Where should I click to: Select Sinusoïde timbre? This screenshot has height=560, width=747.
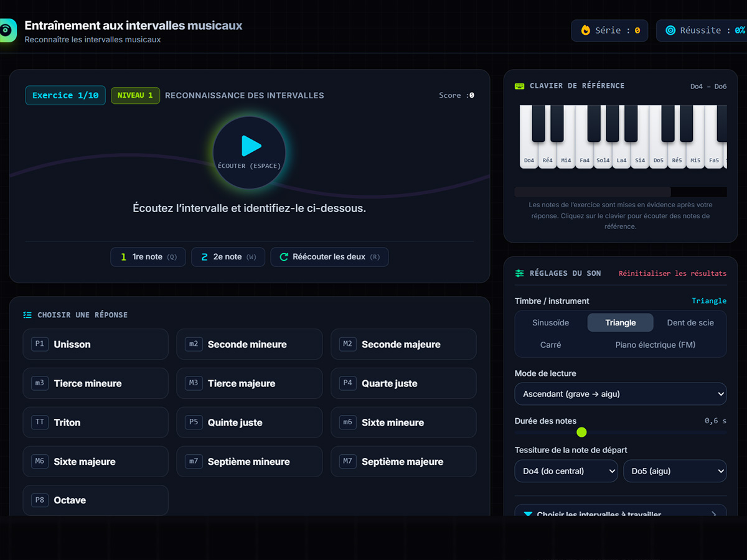pos(551,322)
